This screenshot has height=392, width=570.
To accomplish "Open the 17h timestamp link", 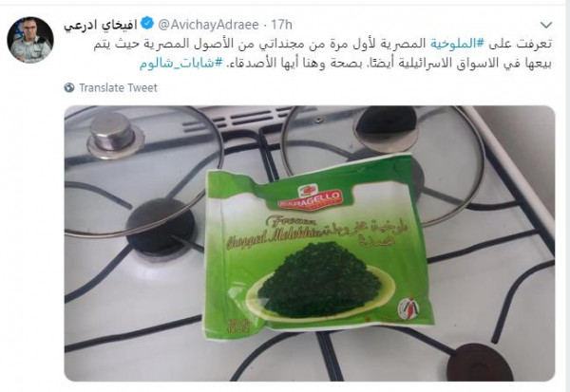I will [281, 25].
